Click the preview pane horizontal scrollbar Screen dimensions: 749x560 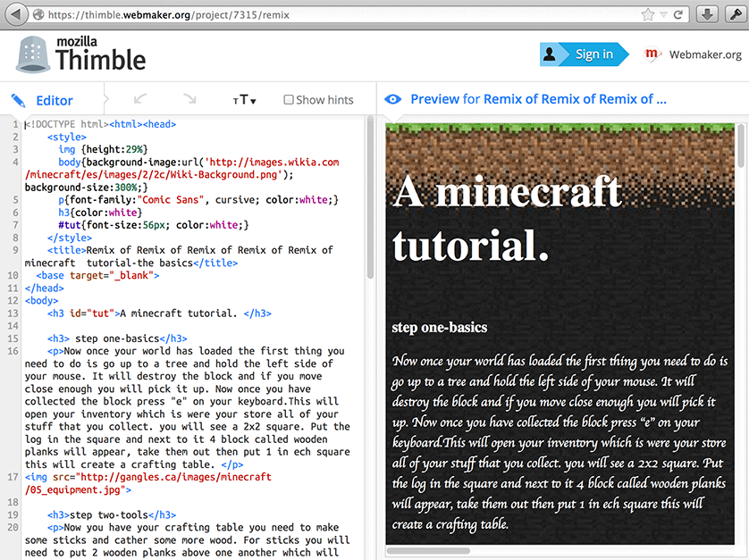coord(428,550)
